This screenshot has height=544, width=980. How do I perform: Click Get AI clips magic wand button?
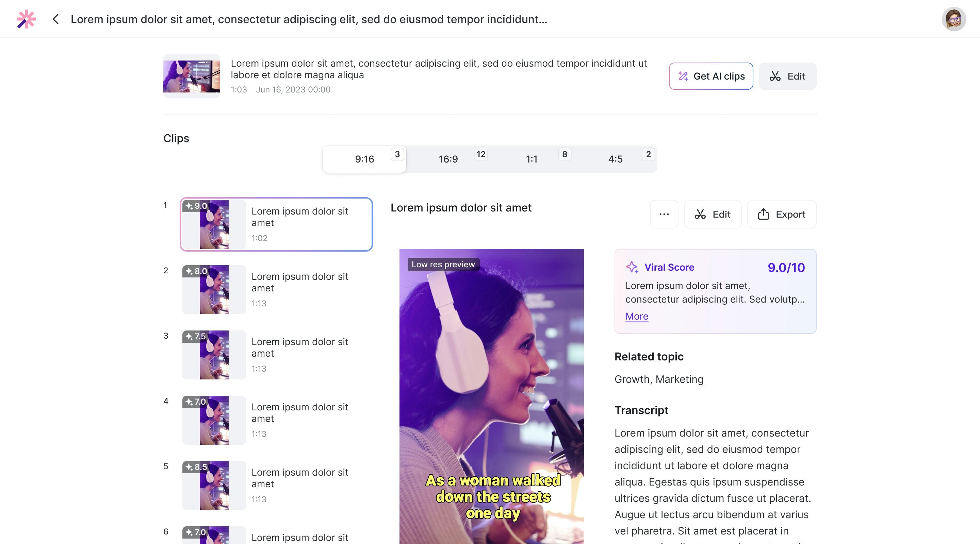coord(710,76)
